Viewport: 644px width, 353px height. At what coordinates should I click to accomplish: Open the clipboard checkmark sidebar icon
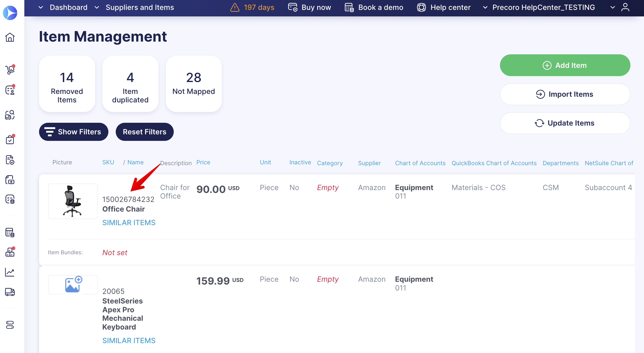(10, 139)
